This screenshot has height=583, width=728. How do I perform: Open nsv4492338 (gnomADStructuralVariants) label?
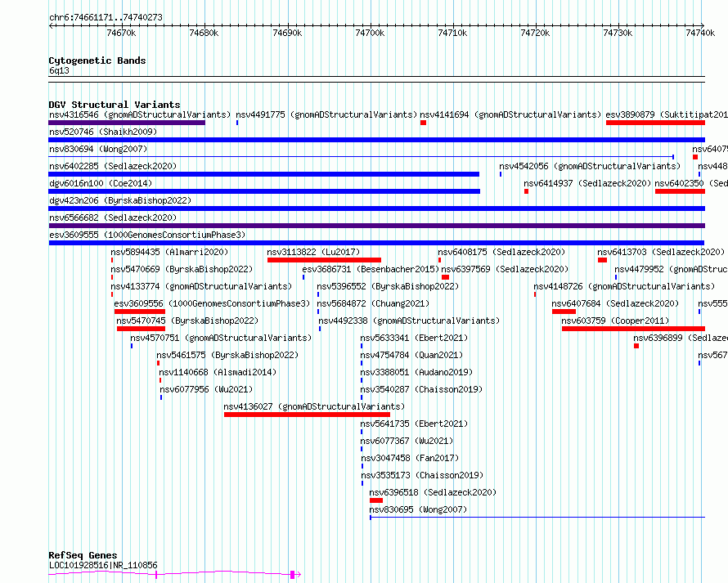409,321
